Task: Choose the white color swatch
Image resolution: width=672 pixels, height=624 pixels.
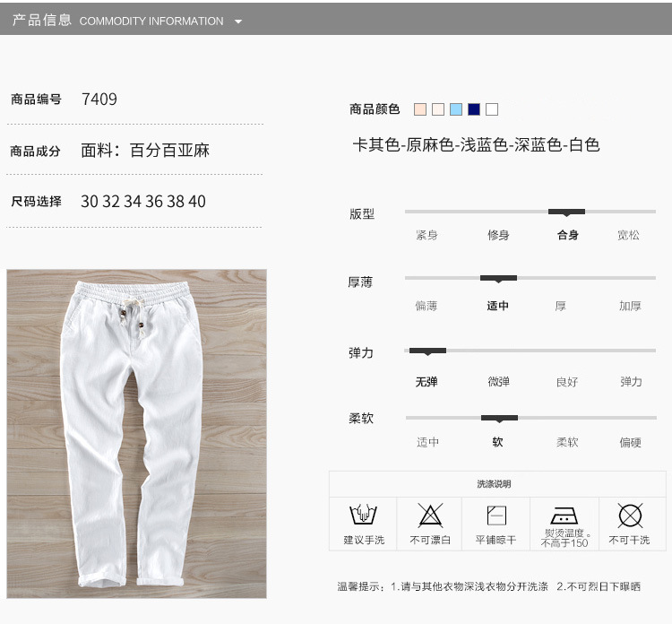Action: click(x=492, y=109)
